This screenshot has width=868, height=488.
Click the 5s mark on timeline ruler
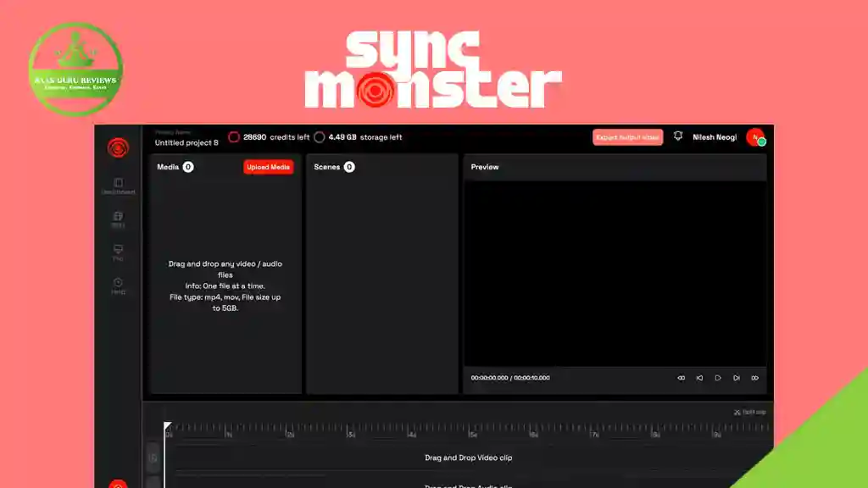(x=472, y=435)
